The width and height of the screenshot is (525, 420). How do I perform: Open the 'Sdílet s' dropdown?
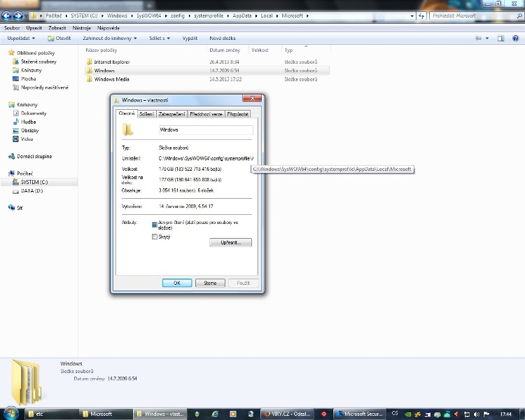[x=162, y=38]
